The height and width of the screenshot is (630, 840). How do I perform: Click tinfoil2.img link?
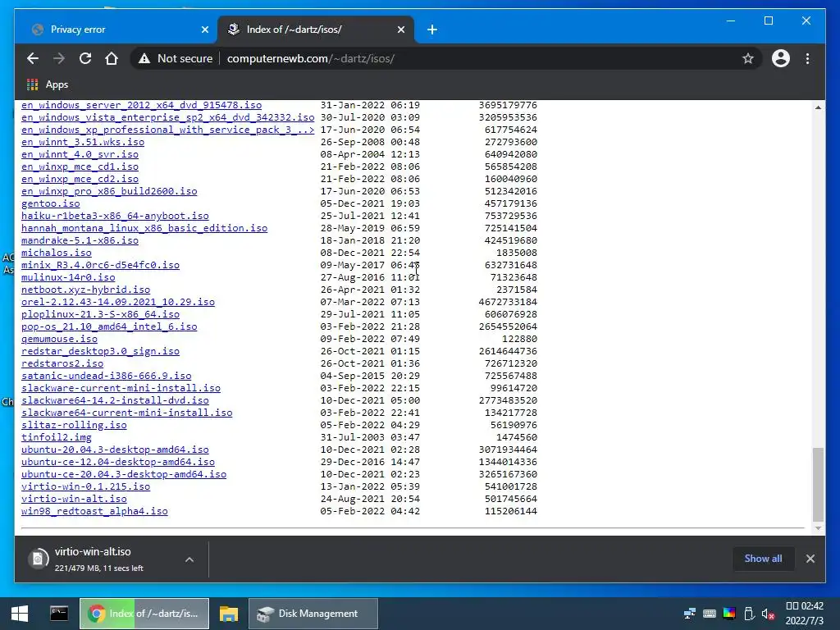[57, 438]
